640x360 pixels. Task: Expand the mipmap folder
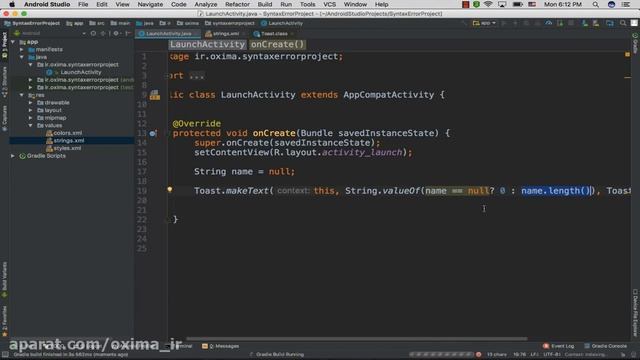point(30,118)
